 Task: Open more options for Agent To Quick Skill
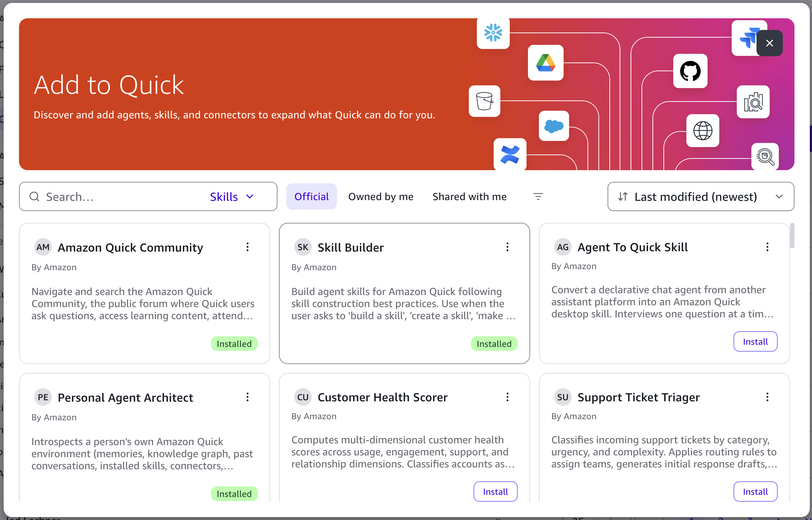coord(767,247)
